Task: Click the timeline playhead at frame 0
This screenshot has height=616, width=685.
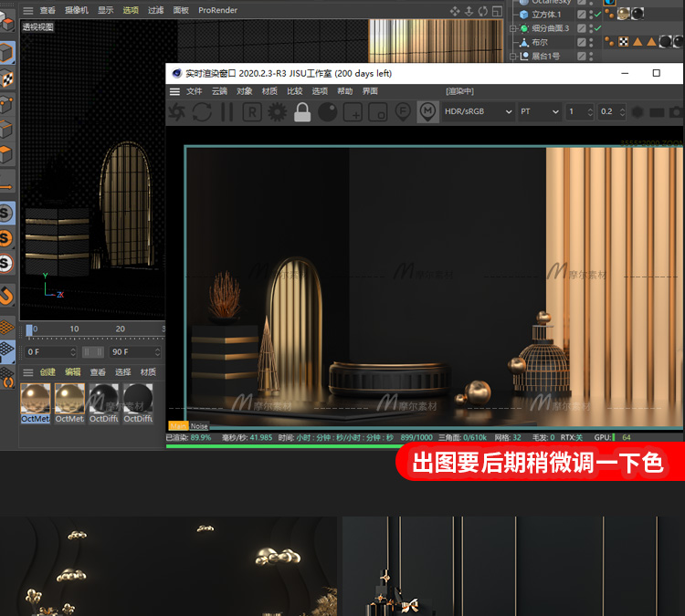Action: 30,329
